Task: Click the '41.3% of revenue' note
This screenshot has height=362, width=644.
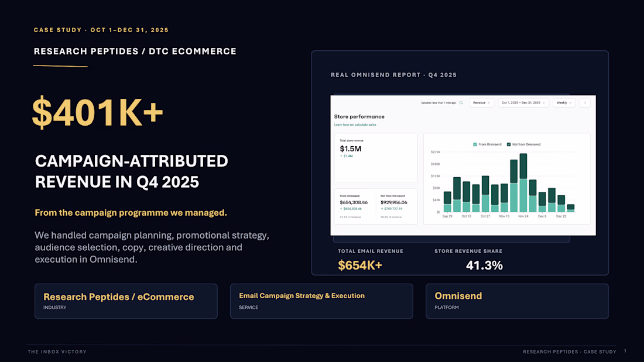Action: click(350, 217)
